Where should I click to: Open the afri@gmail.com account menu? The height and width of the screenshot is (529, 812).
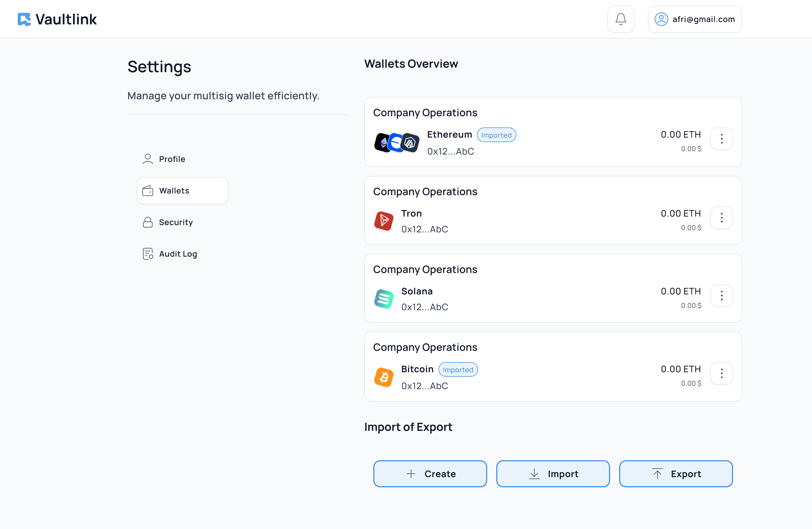click(695, 19)
